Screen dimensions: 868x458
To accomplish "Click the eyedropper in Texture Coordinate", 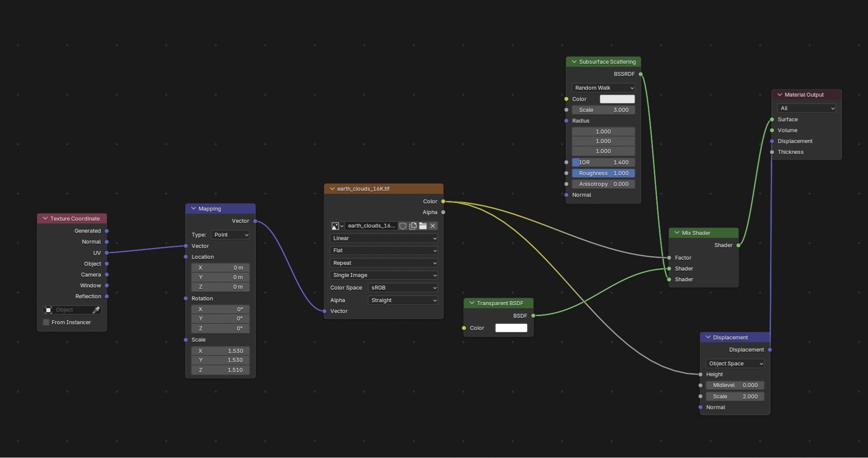I will [x=96, y=310].
